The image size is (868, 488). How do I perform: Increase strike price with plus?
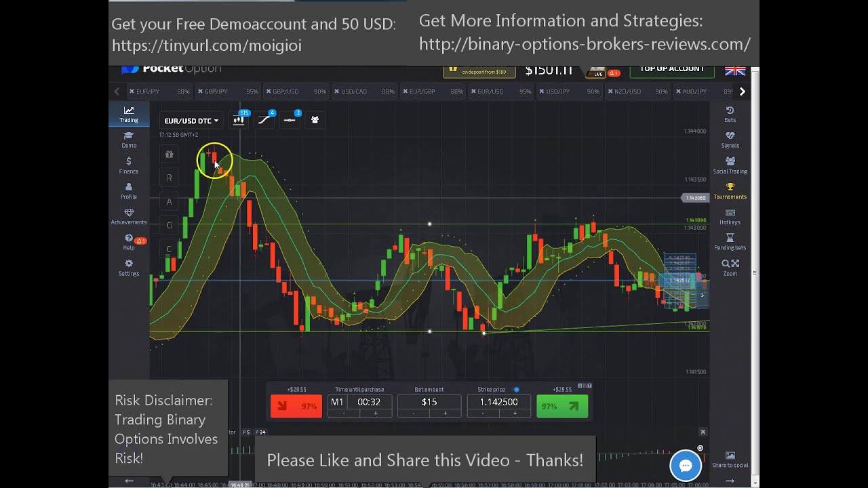(x=515, y=413)
